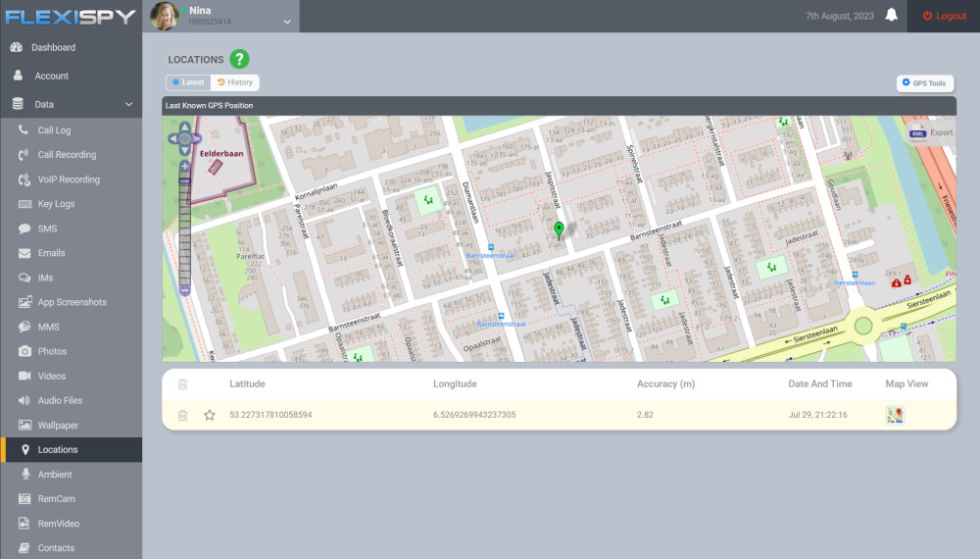Star the location entry as favorite

click(x=209, y=415)
